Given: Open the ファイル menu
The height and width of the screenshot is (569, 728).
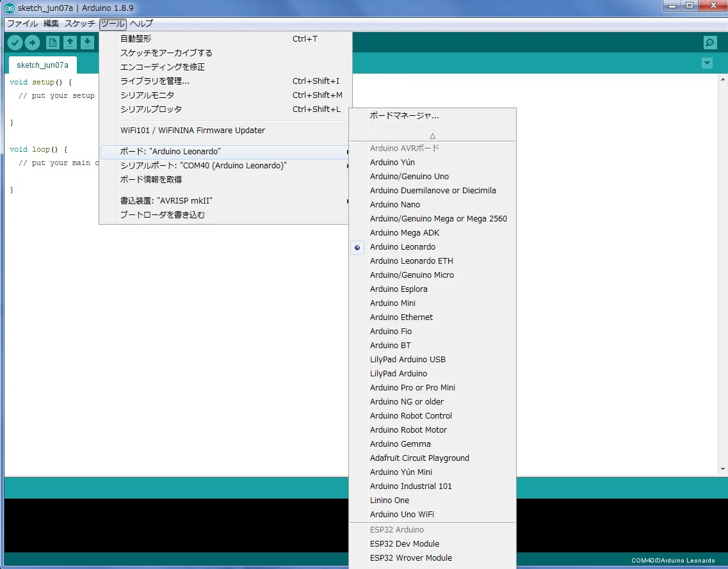Looking at the screenshot, I should click(22, 24).
